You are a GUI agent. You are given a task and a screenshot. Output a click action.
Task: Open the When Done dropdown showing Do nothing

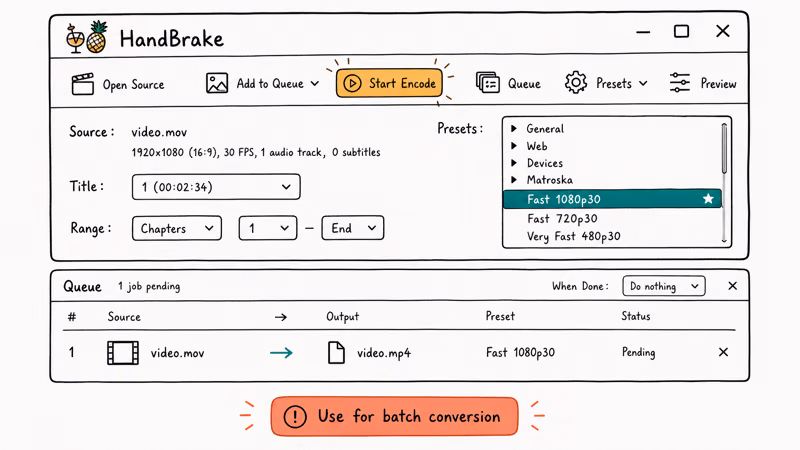(664, 286)
